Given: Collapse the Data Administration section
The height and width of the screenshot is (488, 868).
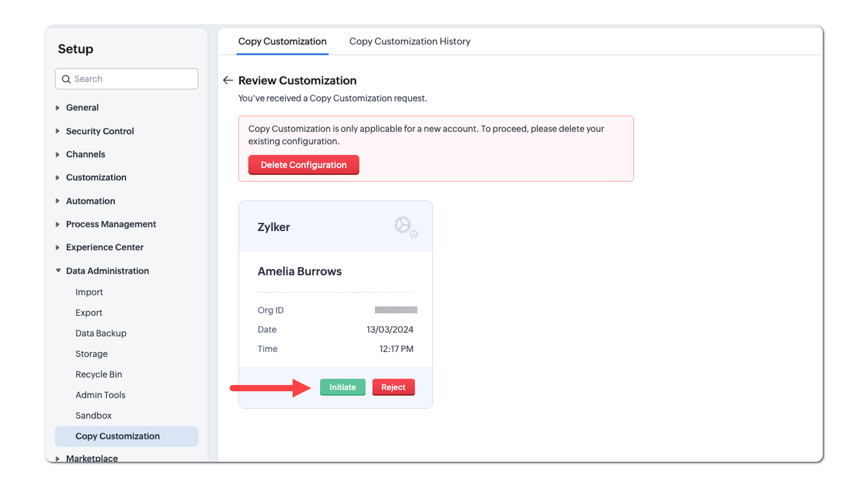Looking at the screenshot, I should (x=58, y=271).
